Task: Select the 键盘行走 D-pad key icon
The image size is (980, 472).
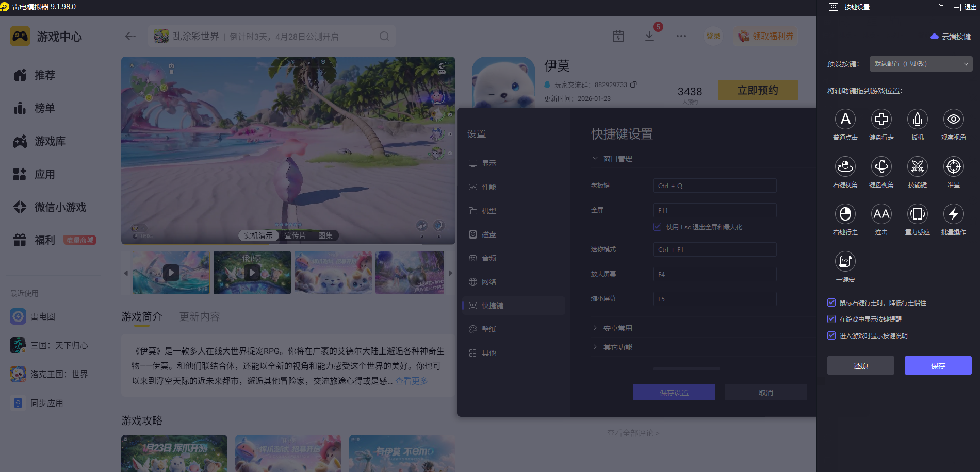Action: tap(881, 119)
